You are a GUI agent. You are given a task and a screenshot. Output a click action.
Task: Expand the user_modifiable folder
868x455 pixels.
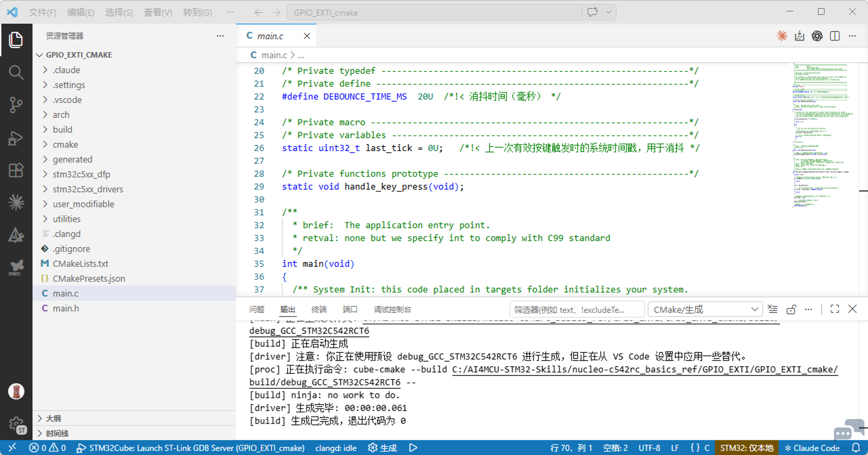click(135, 204)
